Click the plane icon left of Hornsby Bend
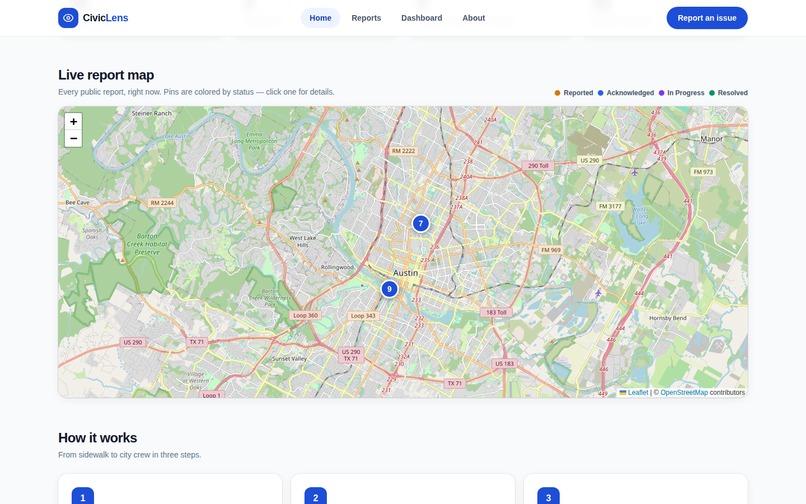806x504 pixels. click(x=598, y=293)
